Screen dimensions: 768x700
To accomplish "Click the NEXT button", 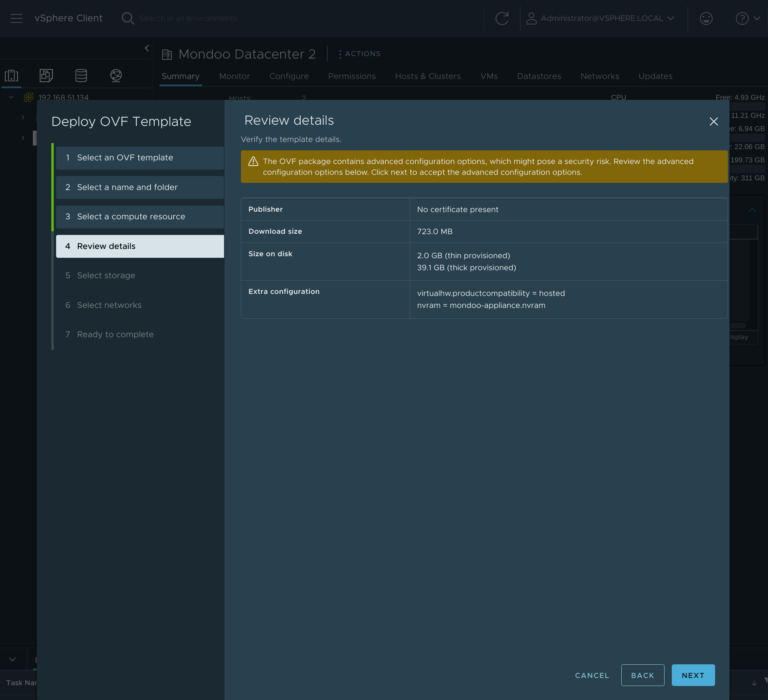I will tap(693, 675).
